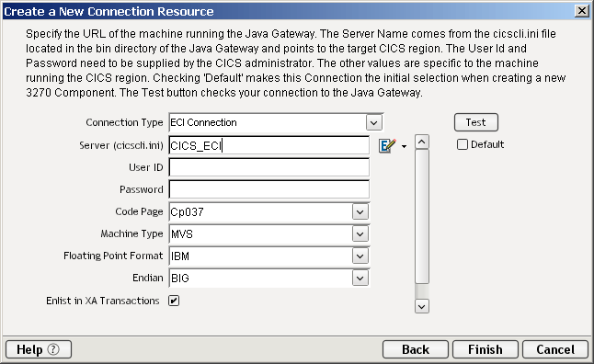
Task: Expand the Floating Point Format dropdown arrow
Action: pos(360,256)
